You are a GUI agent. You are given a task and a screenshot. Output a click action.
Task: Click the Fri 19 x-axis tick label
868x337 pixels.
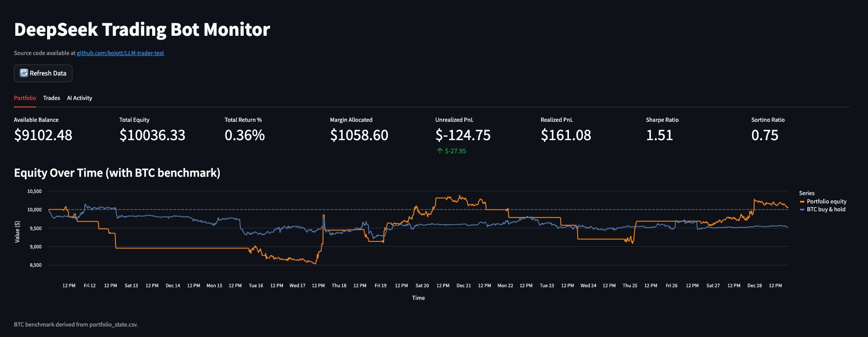[x=381, y=285]
